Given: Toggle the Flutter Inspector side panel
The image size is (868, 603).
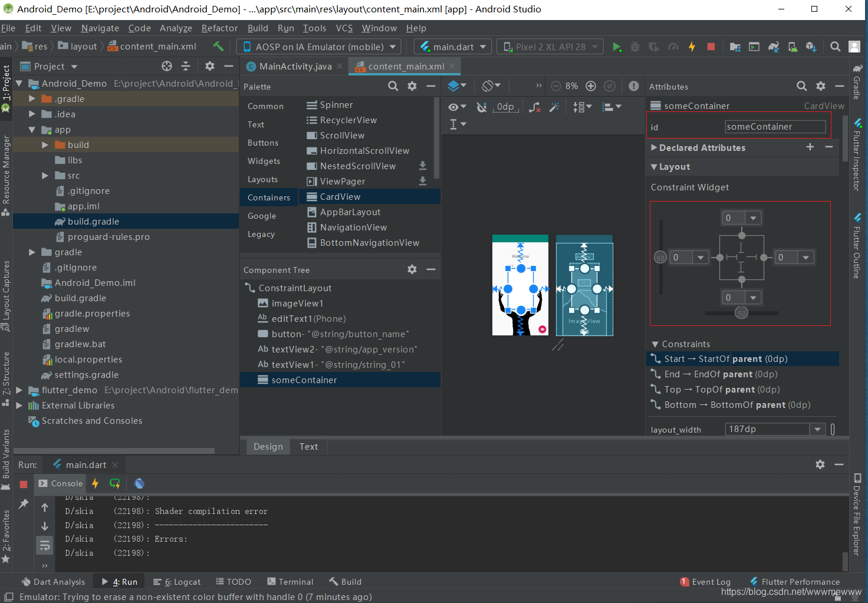Looking at the screenshot, I should 857,155.
